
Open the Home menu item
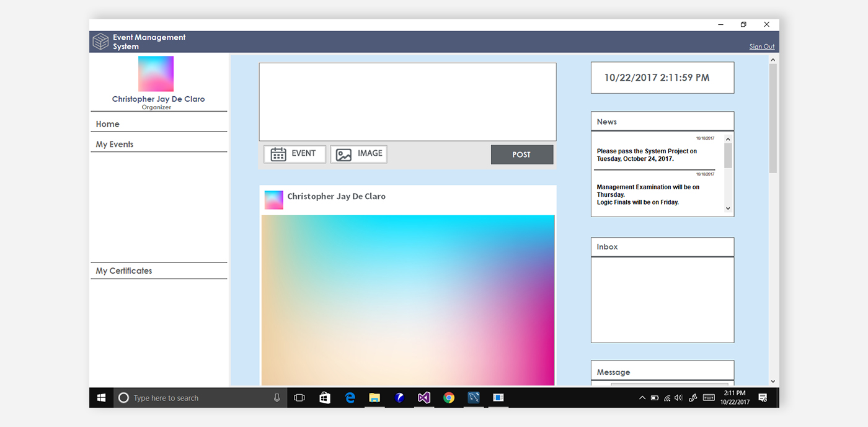pyautogui.click(x=108, y=124)
